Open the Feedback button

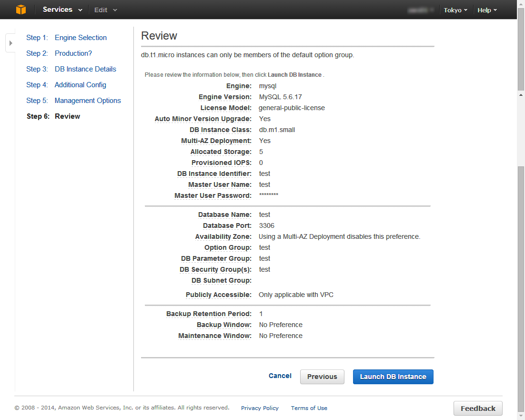(478, 408)
